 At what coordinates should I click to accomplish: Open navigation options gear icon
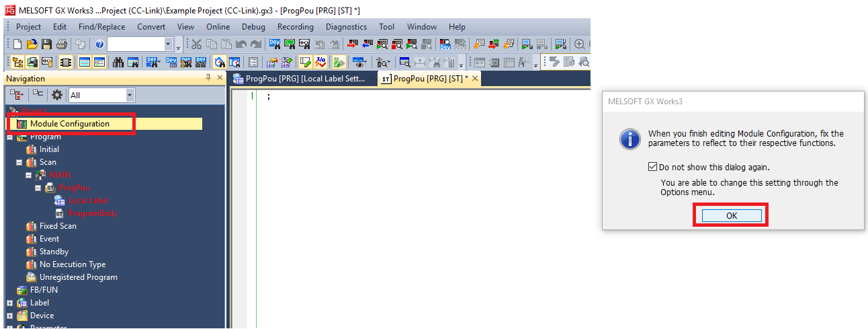tap(57, 96)
